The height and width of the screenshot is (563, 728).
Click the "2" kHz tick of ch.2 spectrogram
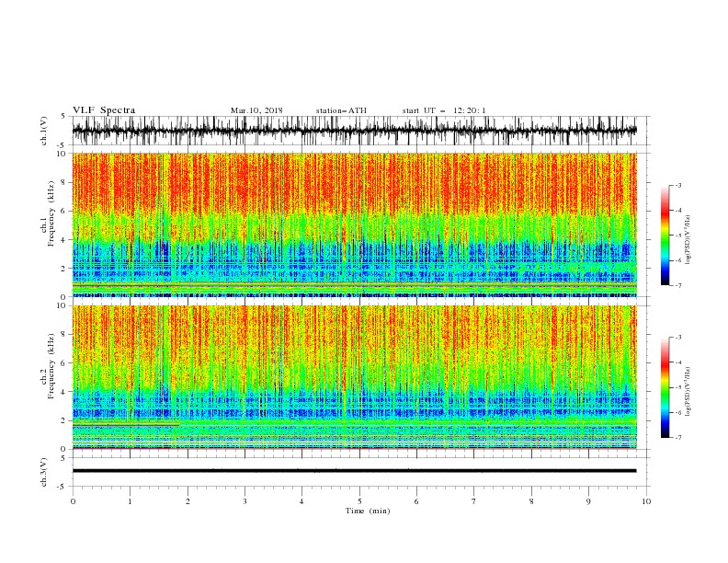click(x=63, y=420)
